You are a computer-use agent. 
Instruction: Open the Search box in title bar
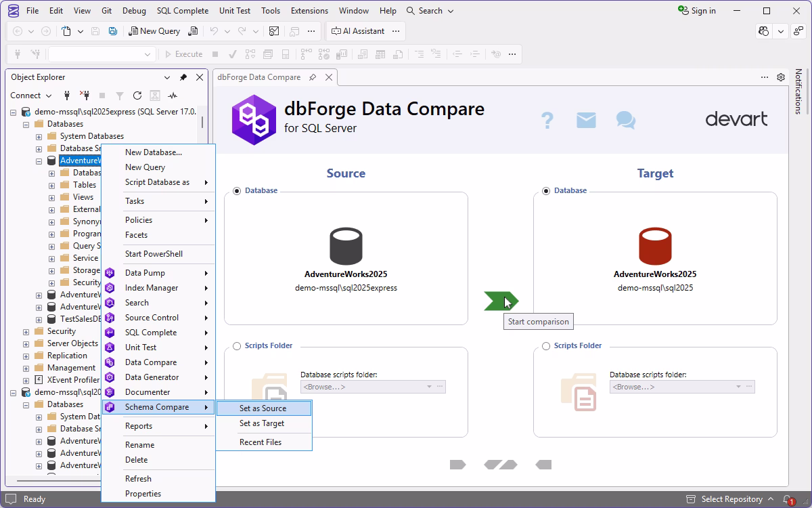coord(430,11)
